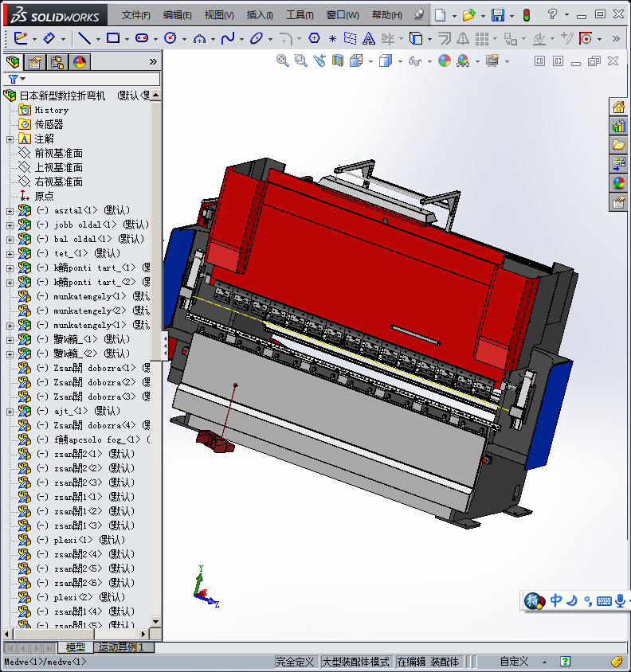Select the Centerpoint Arc tool

[x=199, y=38]
